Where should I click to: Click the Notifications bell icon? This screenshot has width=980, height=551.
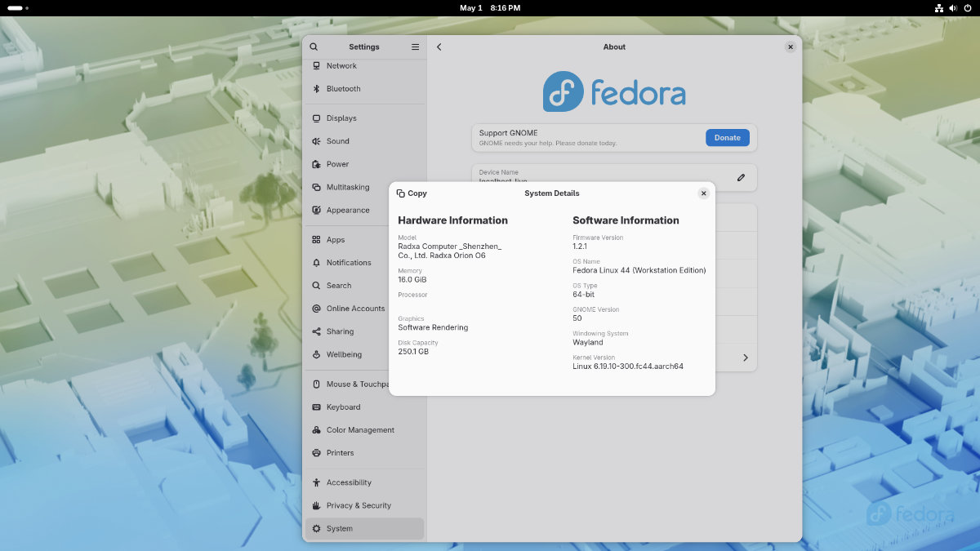316,263
